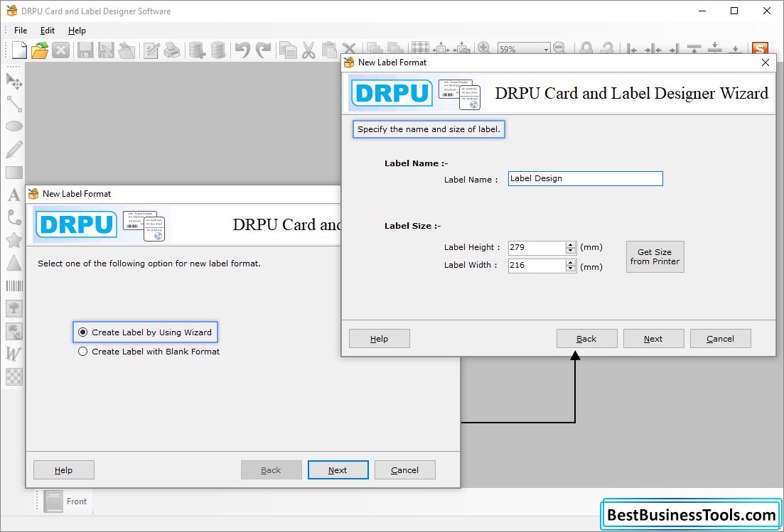Click Get Size from Printer button
Image resolution: width=784 pixels, height=532 pixels.
pyautogui.click(x=655, y=256)
